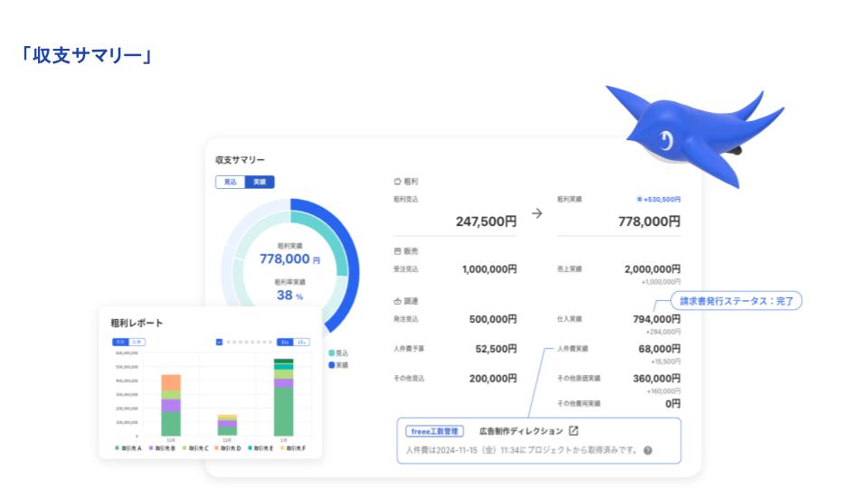Open the external link icon beside 広告制作ディレクション
The image size is (868, 488).
tap(573, 430)
